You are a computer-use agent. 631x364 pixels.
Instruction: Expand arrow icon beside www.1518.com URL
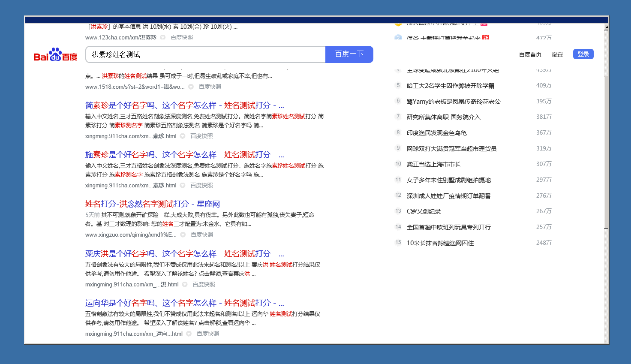(191, 87)
